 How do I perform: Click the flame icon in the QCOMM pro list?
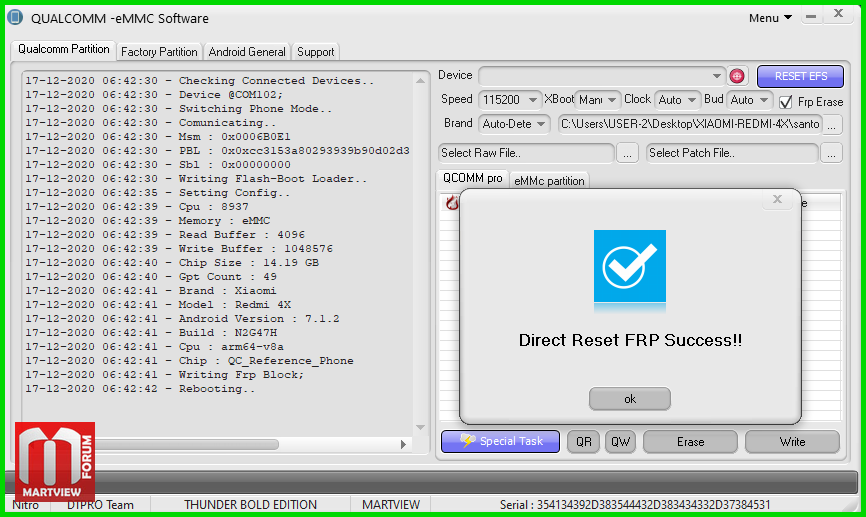tap(452, 203)
